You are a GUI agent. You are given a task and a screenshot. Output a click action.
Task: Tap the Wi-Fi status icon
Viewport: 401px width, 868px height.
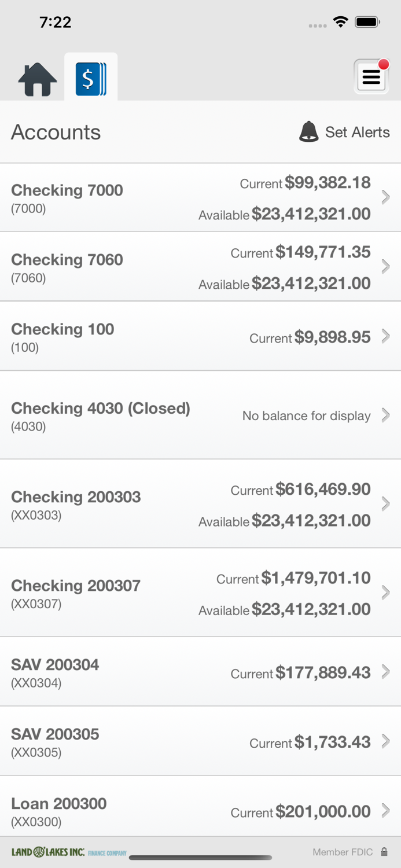(340, 21)
